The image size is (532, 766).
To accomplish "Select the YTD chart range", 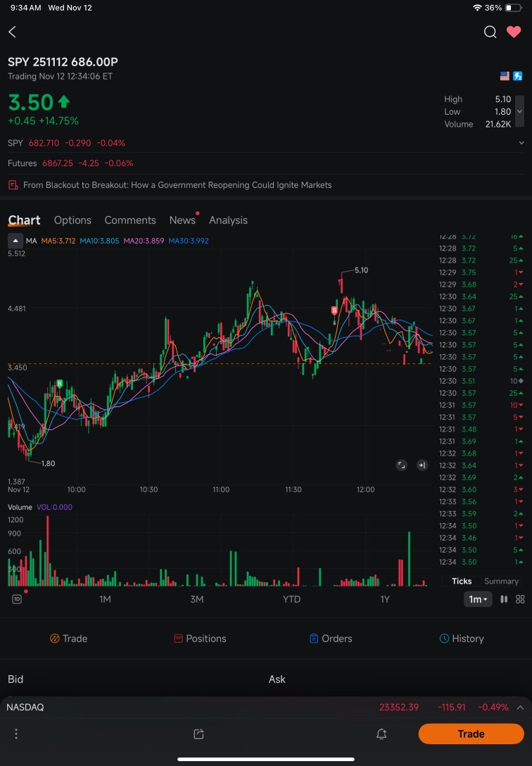I will tap(292, 599).
